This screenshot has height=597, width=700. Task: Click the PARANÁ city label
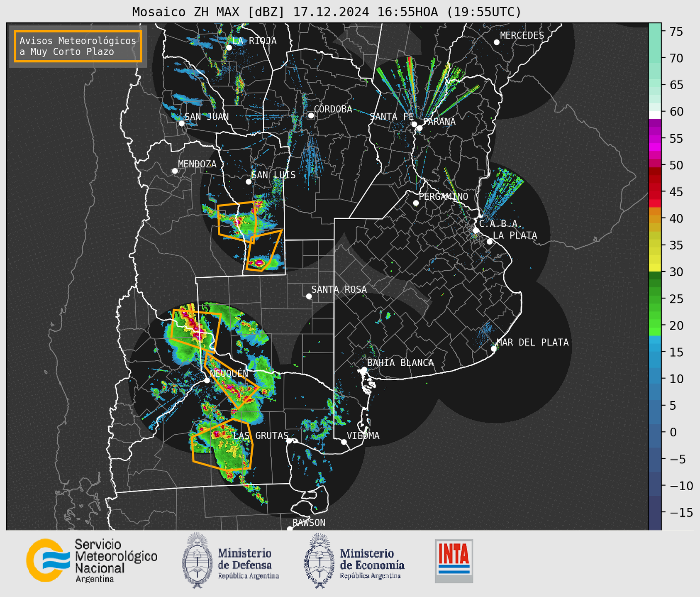[x=439, y=122]
